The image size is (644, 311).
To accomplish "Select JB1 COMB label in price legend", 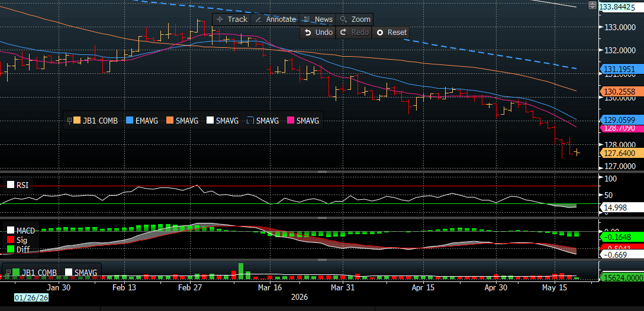I will pyautogui.click(x=100, y=121).
